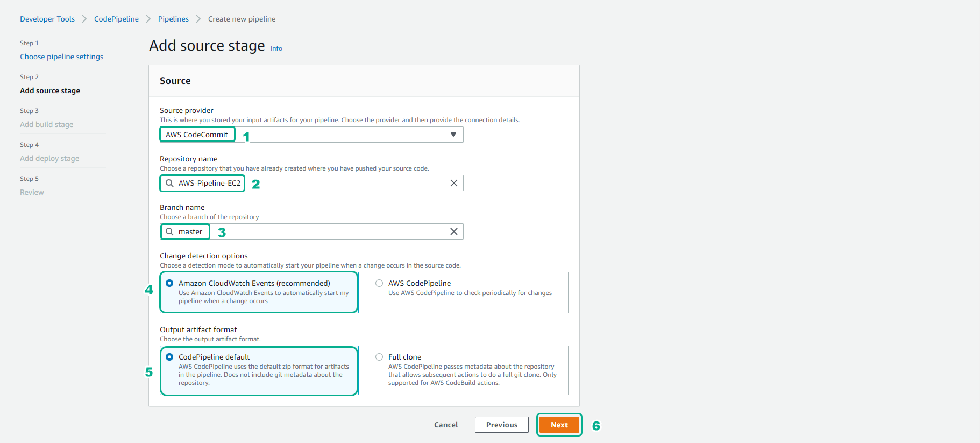Click the Review step label
Viewport: 980px width, 443px height.
click(x=32, y=192)
